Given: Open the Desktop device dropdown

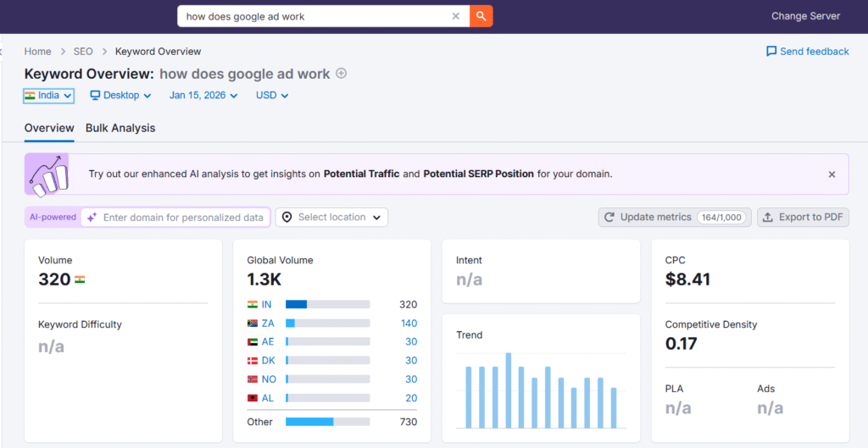Looking at the screenshot, I should pos(120,95).
